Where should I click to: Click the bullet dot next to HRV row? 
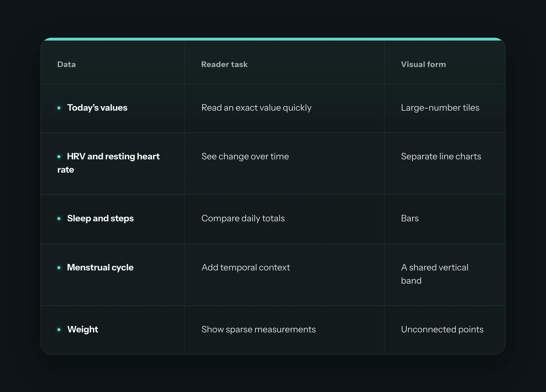(x=59, y=157)
